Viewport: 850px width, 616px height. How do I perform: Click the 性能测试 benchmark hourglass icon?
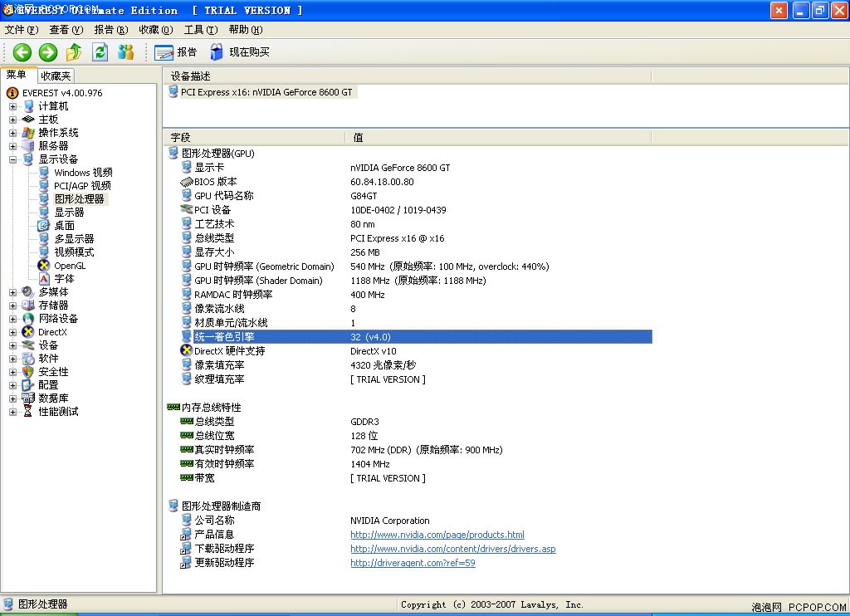[x=29, y=412]
